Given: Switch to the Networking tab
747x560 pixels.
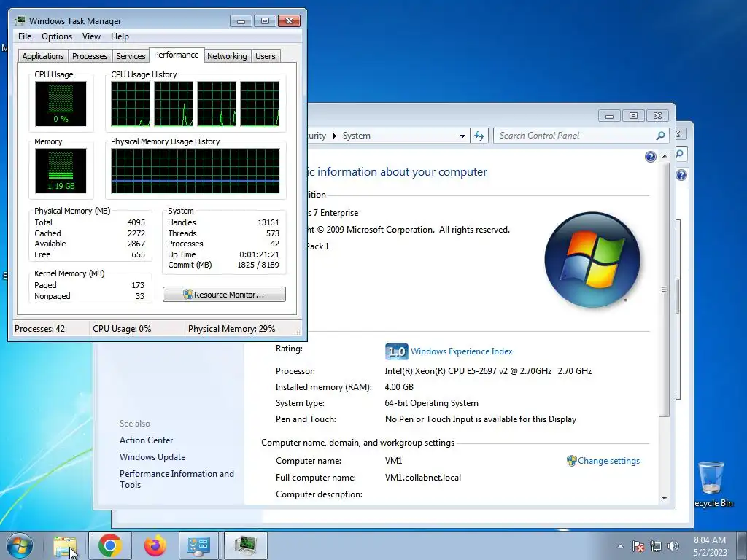Looking at the screenshot, I should [x=227, y=56].
